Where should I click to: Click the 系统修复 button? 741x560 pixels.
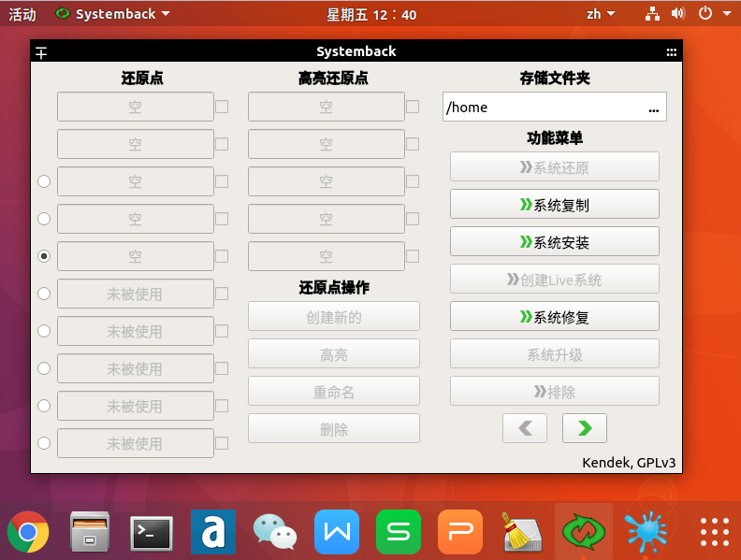click(554, 316)
